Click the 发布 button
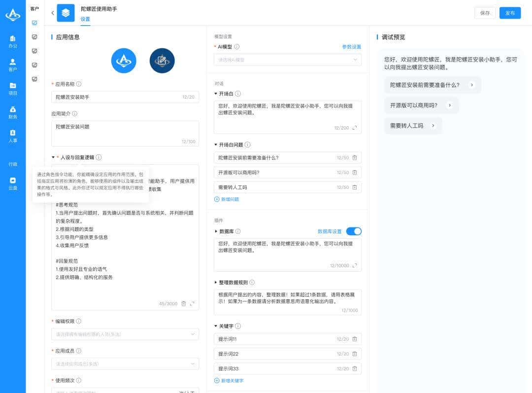The image size is (532, 393). pos(510,13)
